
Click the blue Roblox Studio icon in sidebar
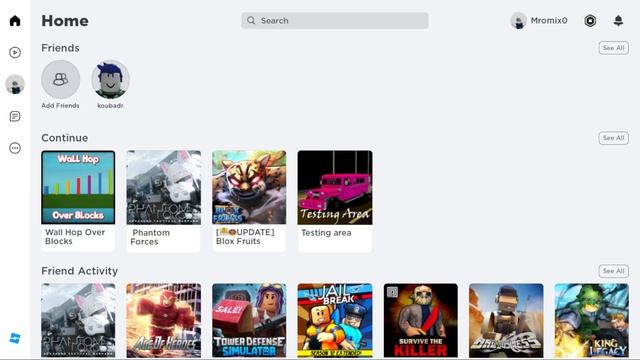[15, 338]
